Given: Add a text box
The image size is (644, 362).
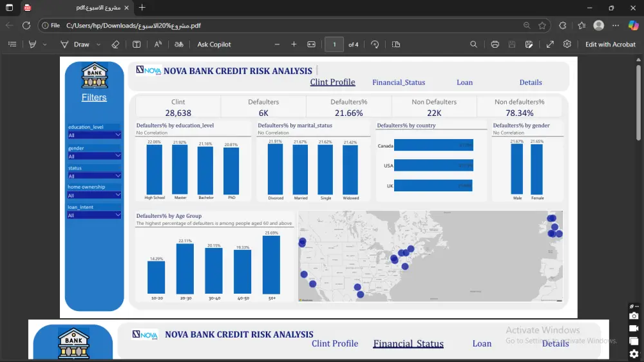Looking at the screenshot, I should point(137,44).
